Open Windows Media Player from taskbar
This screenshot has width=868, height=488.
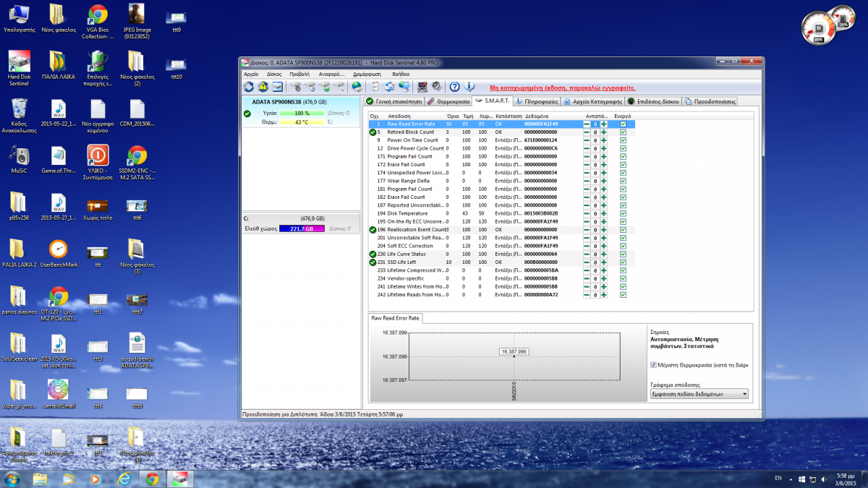(95, 479)
